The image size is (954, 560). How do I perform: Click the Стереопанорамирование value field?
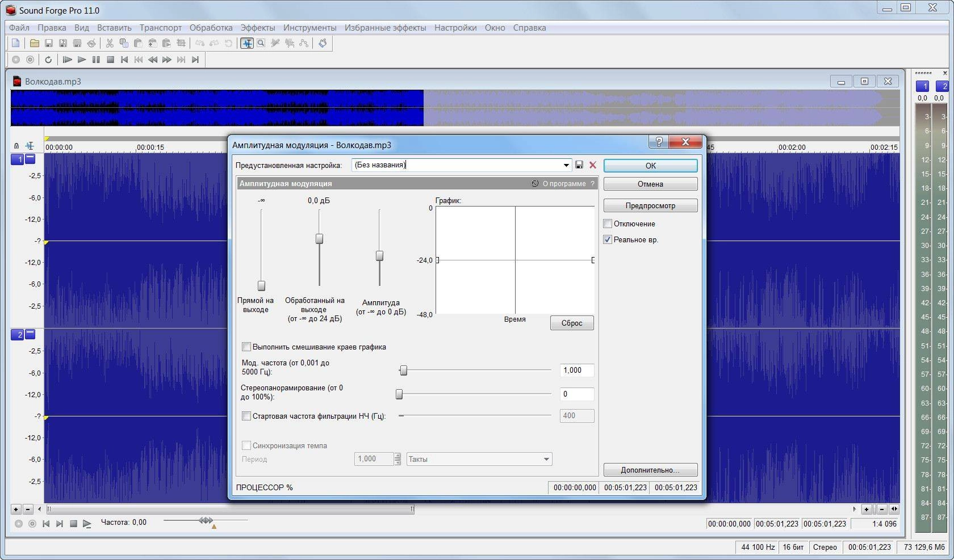(577, 394)
